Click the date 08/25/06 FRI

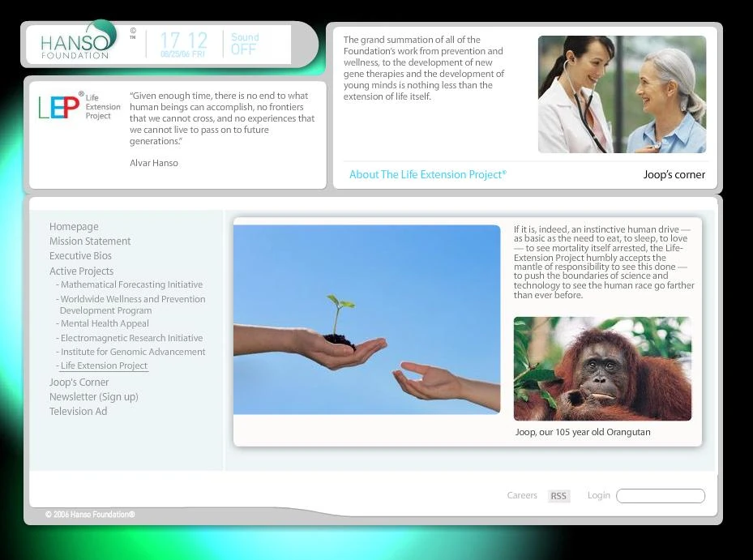click(x=182, y=54)
